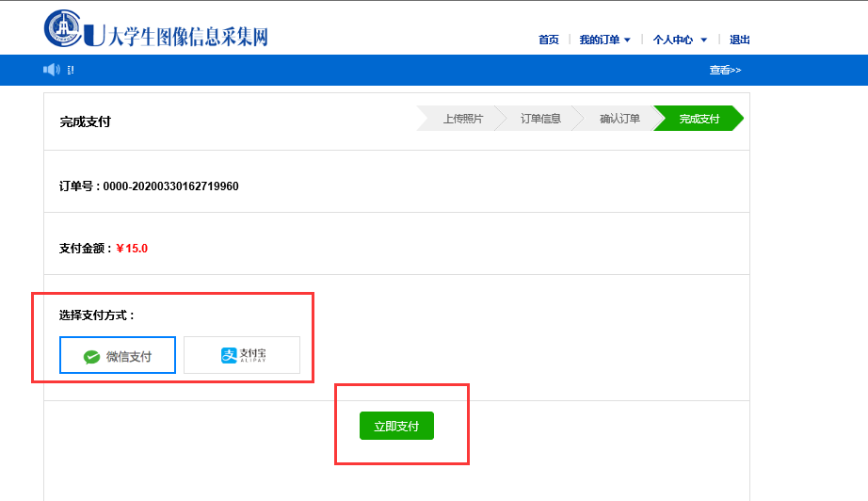Go back to the 上传照片 step
Screen dimensions: 868x501
pos(462,119)
